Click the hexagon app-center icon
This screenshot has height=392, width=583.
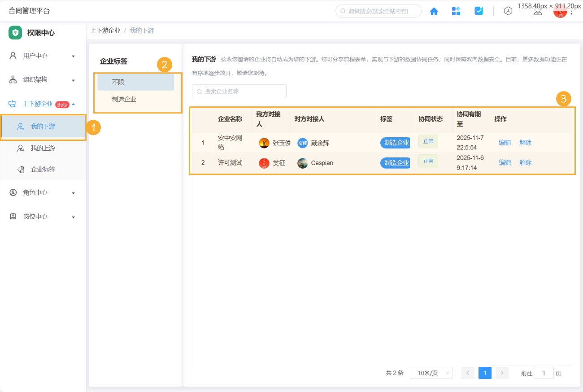click(508, 11)
